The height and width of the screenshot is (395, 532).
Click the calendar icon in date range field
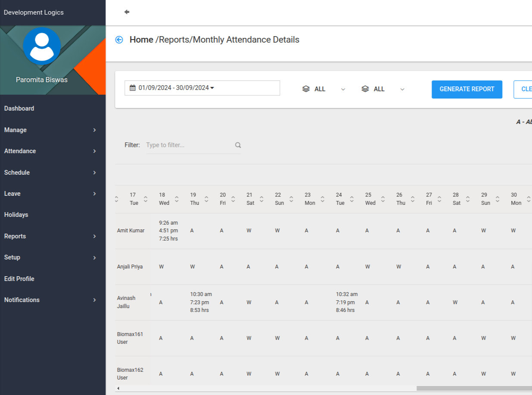pyautogui.click(x=133, y=88)
